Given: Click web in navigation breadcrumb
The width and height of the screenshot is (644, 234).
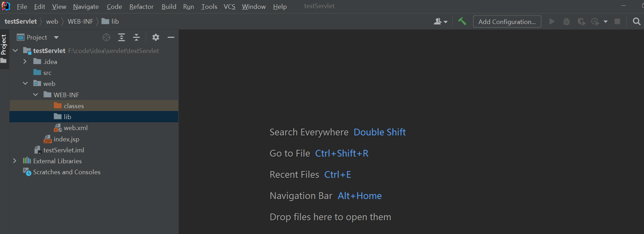Looking at the screenshot, I should 52,22.
